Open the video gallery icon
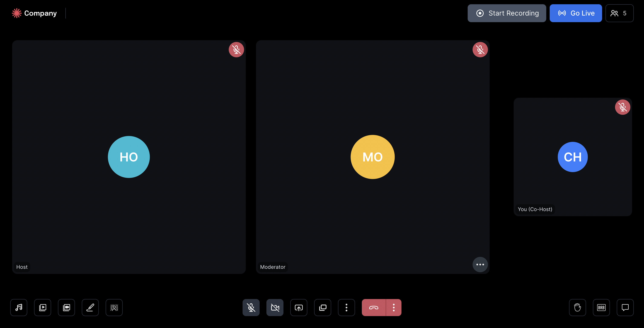 click(x=66, y=308)
